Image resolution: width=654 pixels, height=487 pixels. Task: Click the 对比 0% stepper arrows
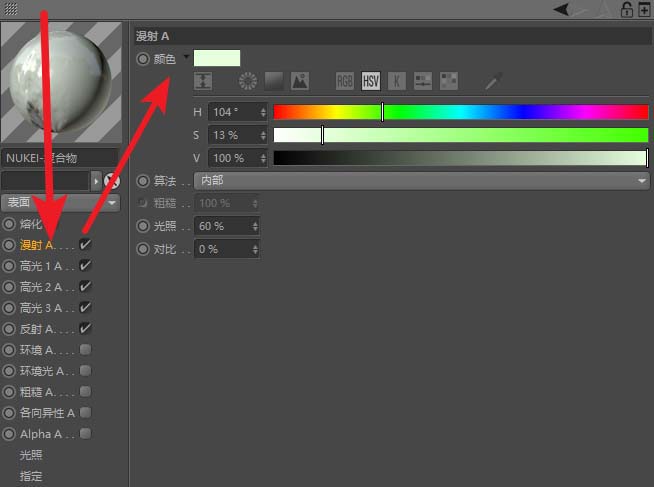point(255,249)
